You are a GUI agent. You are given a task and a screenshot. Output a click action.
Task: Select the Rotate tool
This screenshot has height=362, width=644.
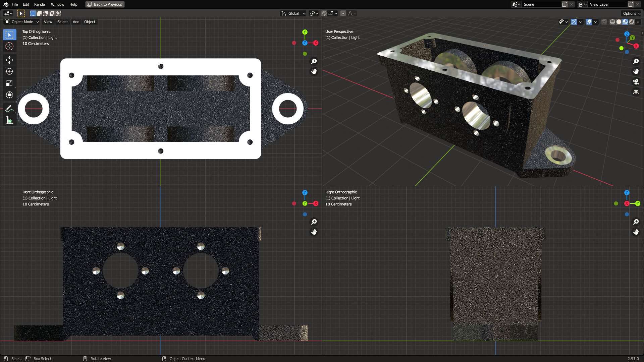pos(9,71)
